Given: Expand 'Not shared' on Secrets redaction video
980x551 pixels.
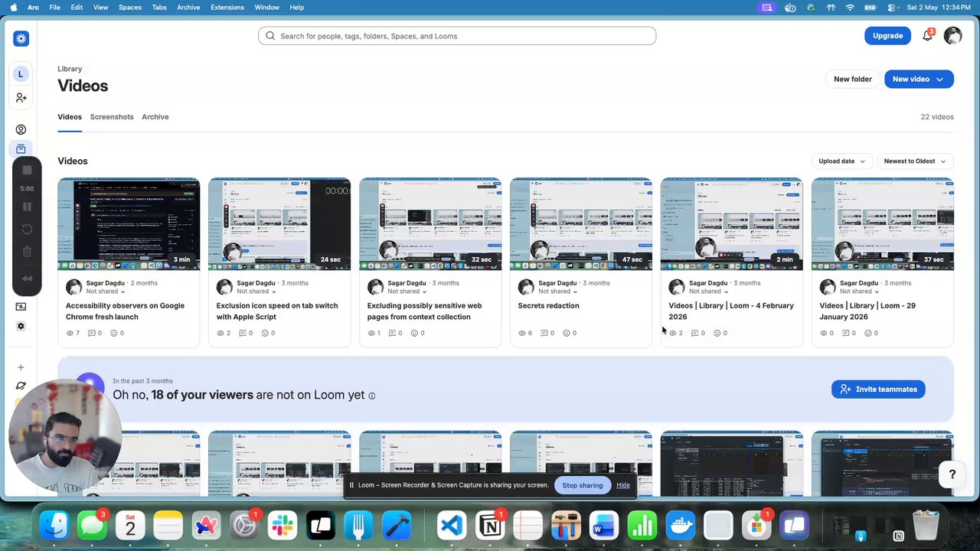Looking at the screenshot, I should pos(557,292).
